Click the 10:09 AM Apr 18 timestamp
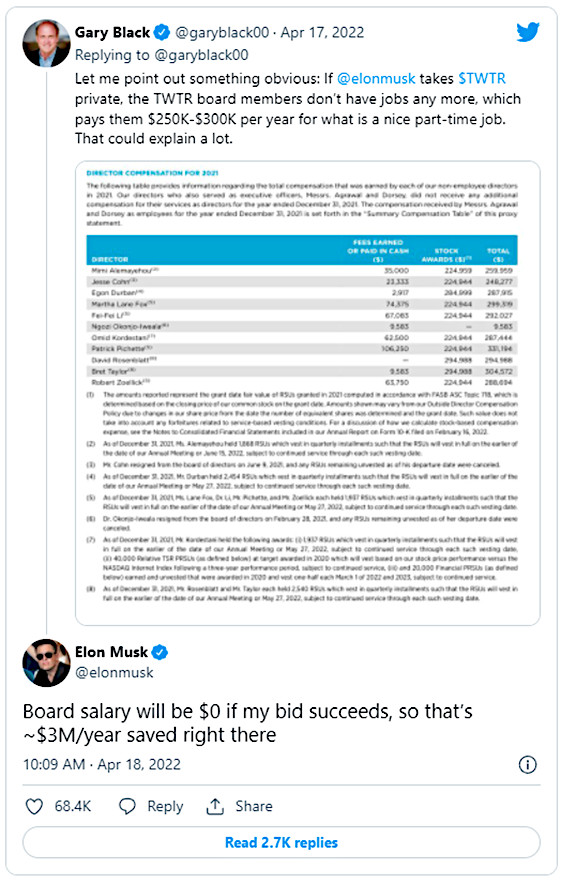 point(102,765)
